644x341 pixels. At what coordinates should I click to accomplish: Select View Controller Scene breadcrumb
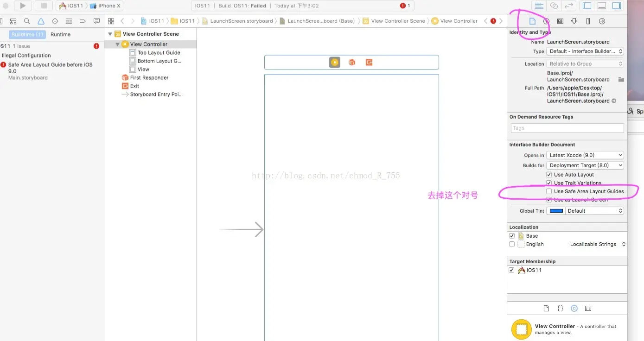coord(394,21)
